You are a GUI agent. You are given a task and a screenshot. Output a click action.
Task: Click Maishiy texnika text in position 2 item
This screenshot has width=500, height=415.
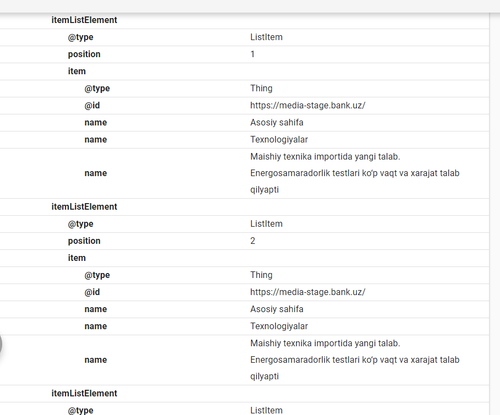[355, 360]
